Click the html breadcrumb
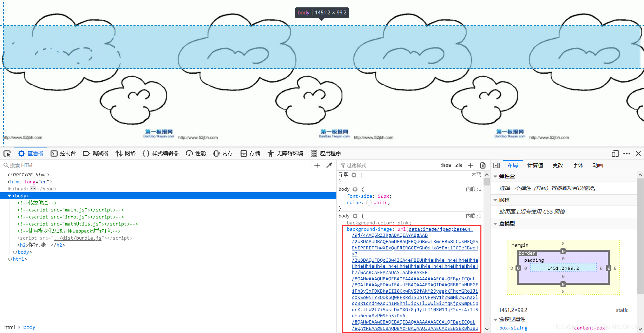The width and height of the screenshot is (644, 333). pos(9,327)
